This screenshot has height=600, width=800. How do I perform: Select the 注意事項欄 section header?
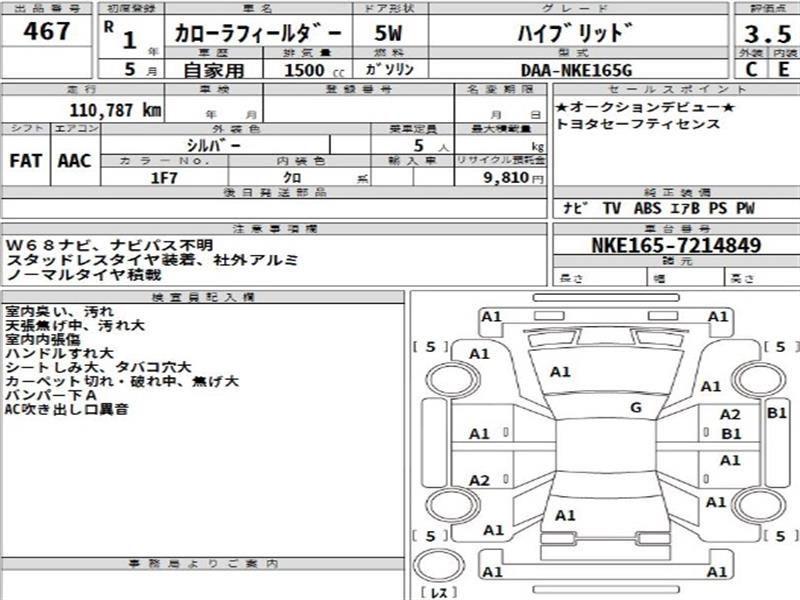(274, 229)
